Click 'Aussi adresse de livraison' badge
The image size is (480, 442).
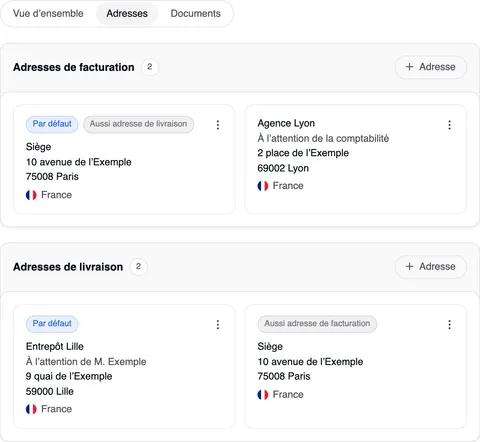pos(138,124)
